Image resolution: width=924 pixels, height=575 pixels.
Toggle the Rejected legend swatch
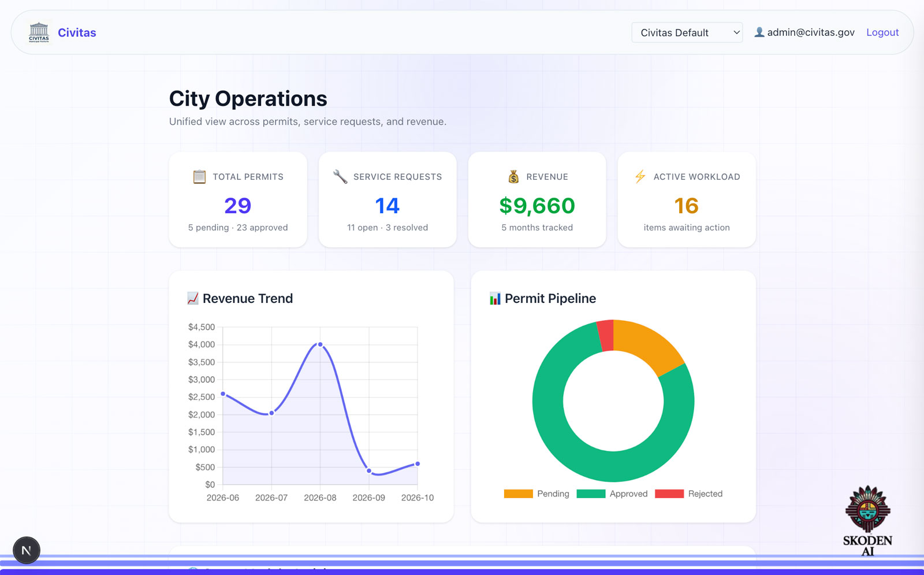pyautogui.click(x=669, y=494)
